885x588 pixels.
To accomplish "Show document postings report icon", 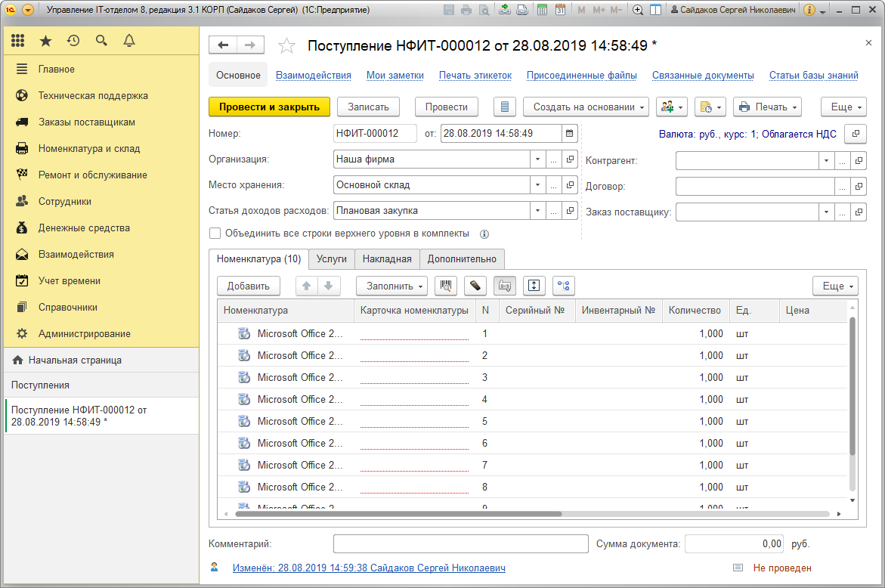I will (505, 107).
